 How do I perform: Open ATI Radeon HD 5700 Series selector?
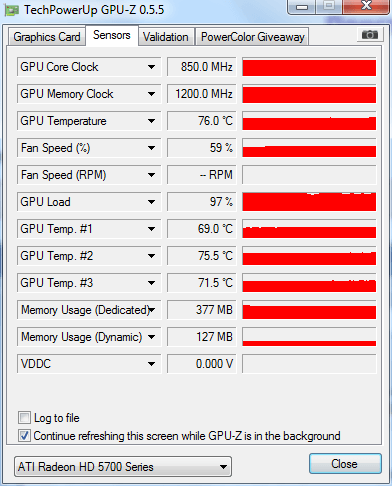point(123,467)
